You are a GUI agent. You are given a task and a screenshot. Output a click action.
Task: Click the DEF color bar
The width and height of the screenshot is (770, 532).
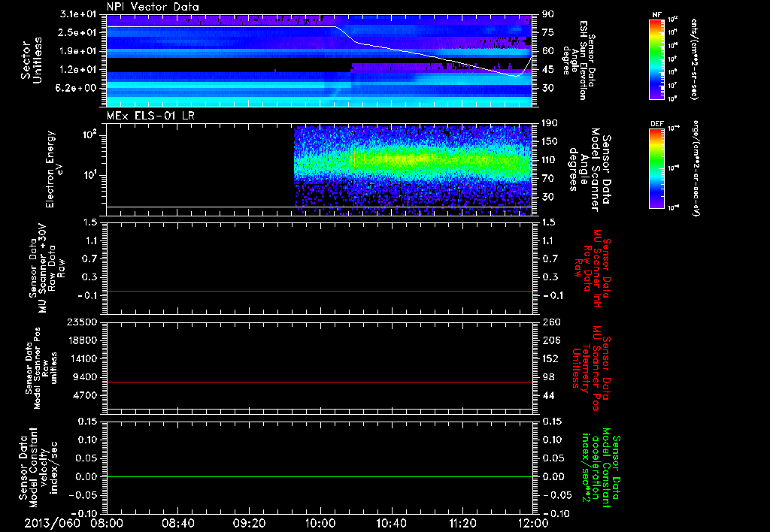pyautogui.click(x=657, y=168)
